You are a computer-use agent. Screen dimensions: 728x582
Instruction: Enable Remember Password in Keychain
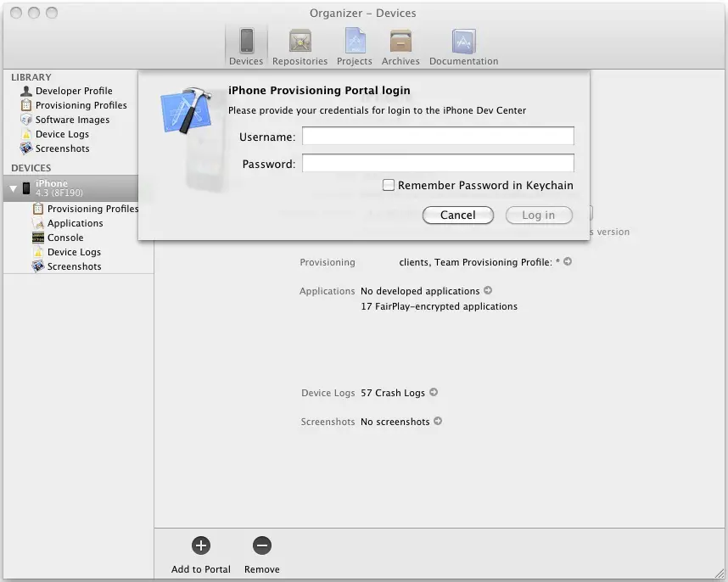point(388,185)
